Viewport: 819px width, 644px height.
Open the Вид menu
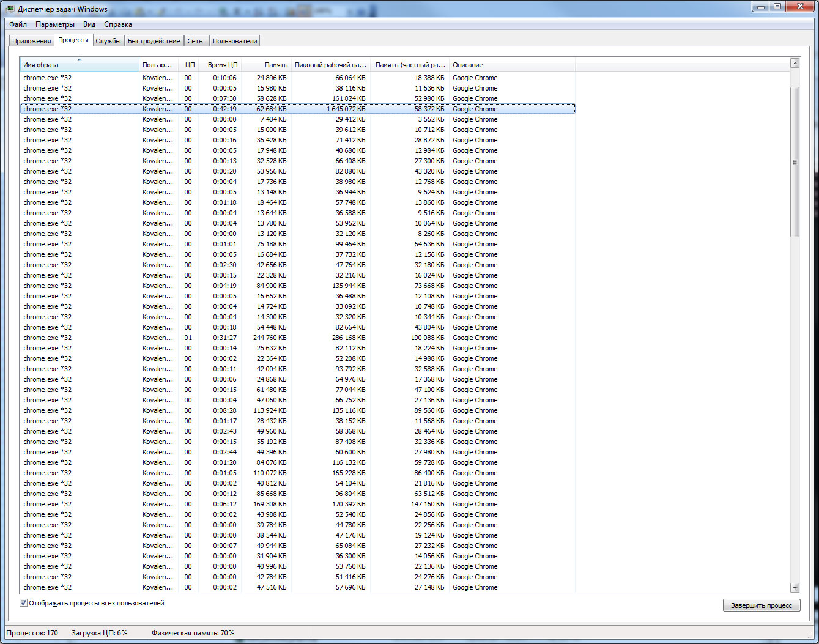point(89,24)
